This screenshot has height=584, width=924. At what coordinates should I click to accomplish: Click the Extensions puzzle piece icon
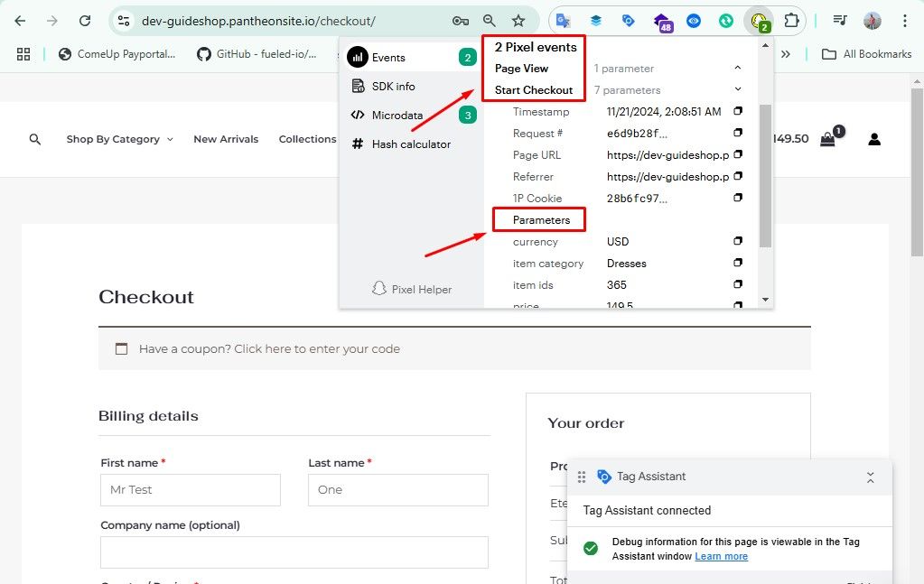[791, 21]
